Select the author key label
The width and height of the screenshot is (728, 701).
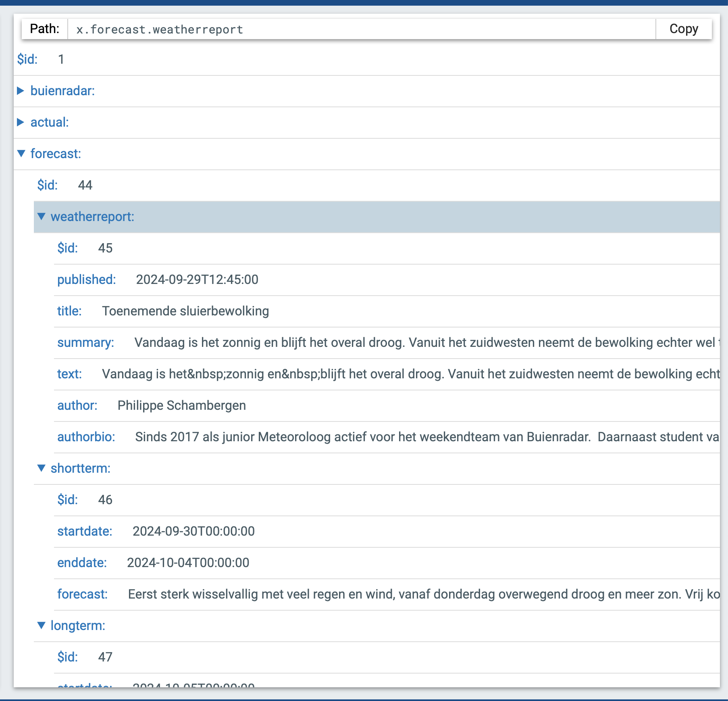tap(77, 405)
